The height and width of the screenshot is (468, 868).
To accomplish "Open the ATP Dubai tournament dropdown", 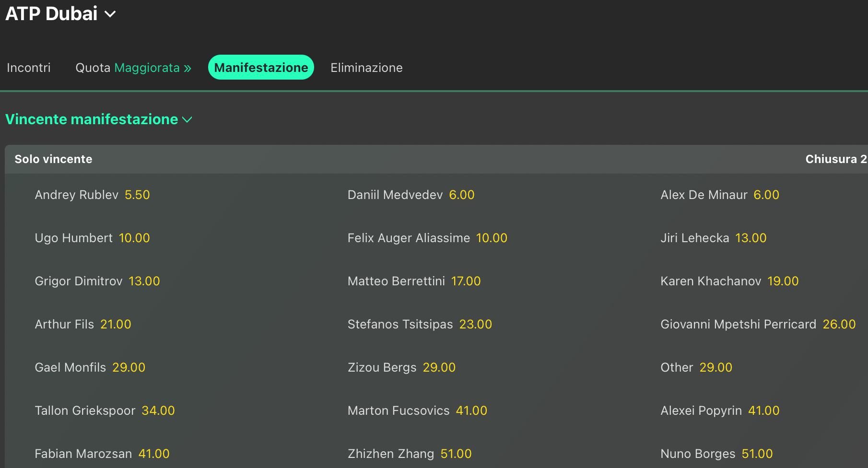I will coord(110,14).
